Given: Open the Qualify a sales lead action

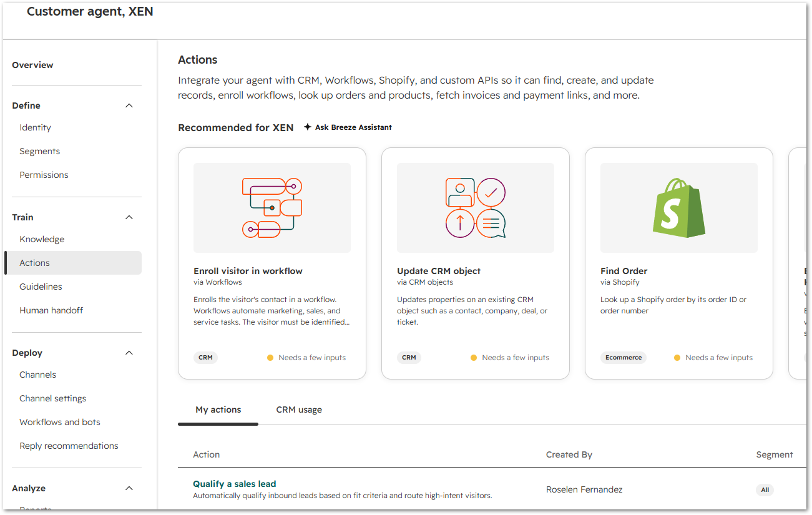Looking at the screenshot, I should [234, 484].
